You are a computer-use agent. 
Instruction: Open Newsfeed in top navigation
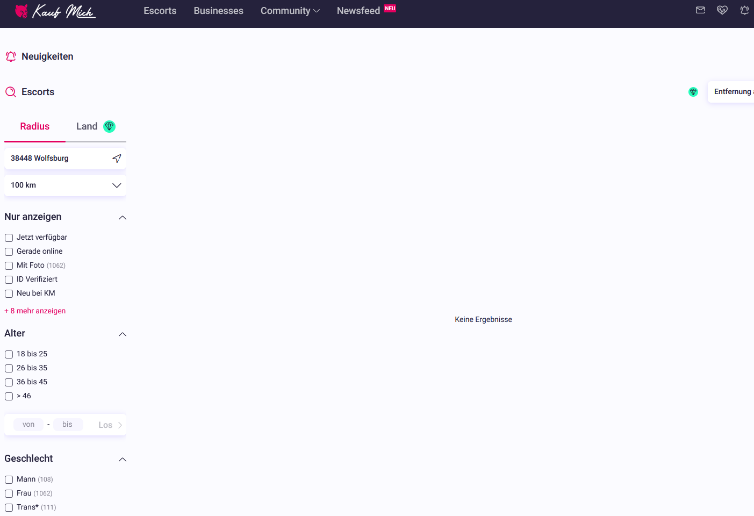tap(358, 11)
